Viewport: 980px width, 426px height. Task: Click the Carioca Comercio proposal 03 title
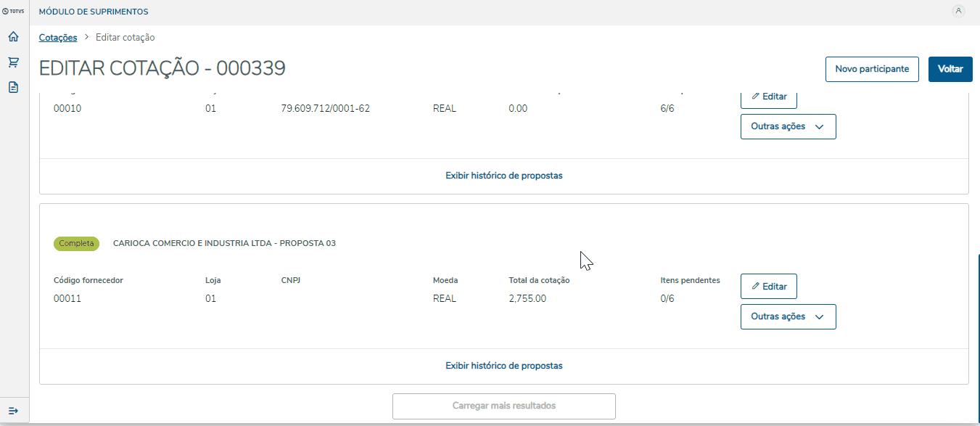[224, 244]
